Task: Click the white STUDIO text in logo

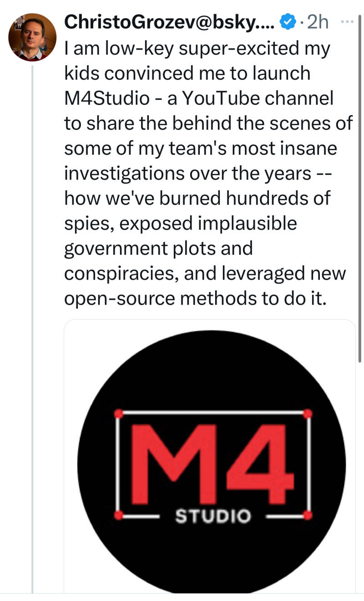Action: [213, 516]
